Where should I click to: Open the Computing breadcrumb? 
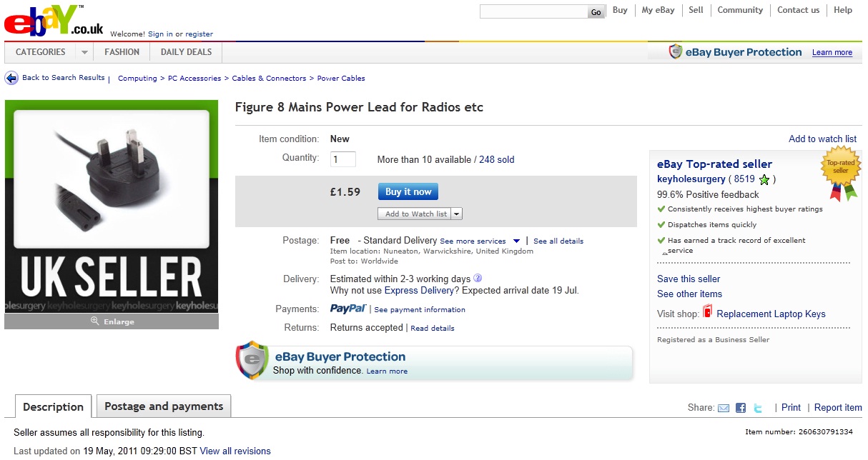tap(137, 79)
